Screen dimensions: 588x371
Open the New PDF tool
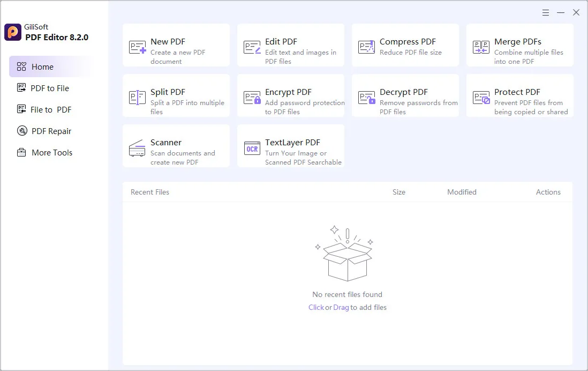tap(176, 45)
